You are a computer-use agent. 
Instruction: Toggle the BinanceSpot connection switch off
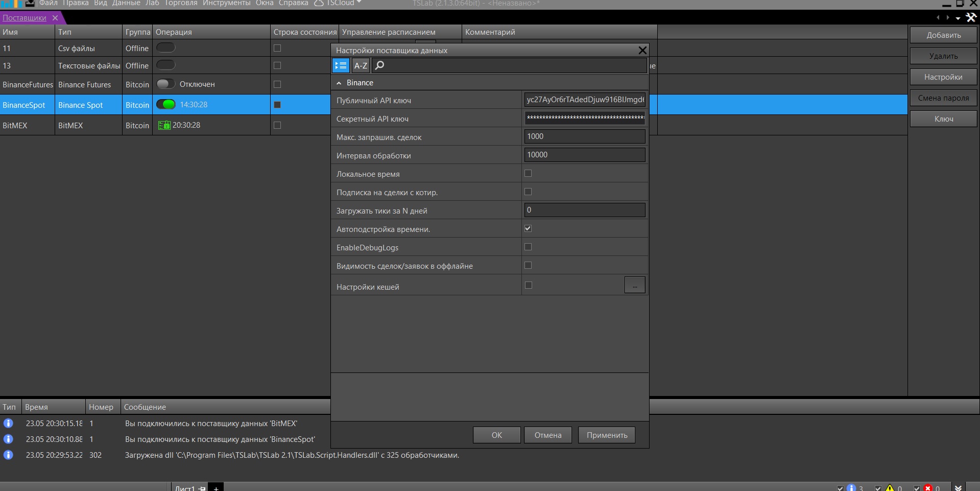tap(165, 105)
